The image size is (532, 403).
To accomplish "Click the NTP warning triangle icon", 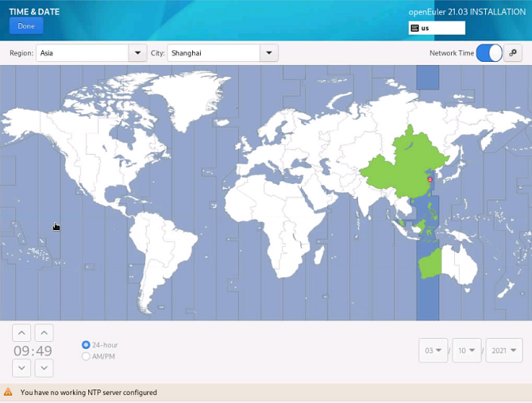I will 9,392.
